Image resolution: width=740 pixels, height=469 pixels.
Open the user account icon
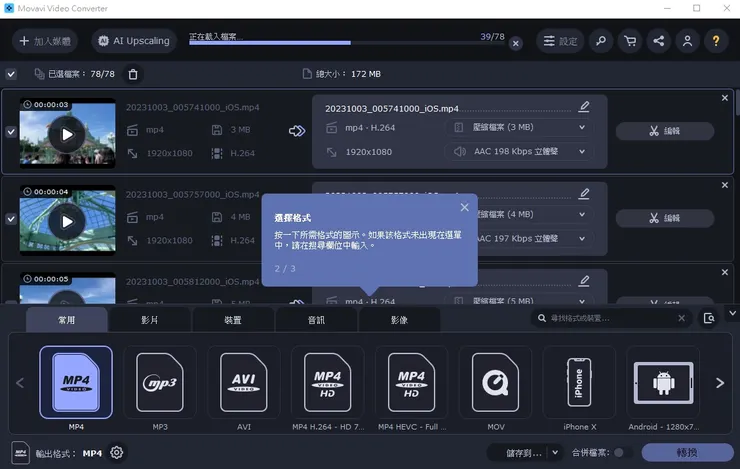coord(687,41)
